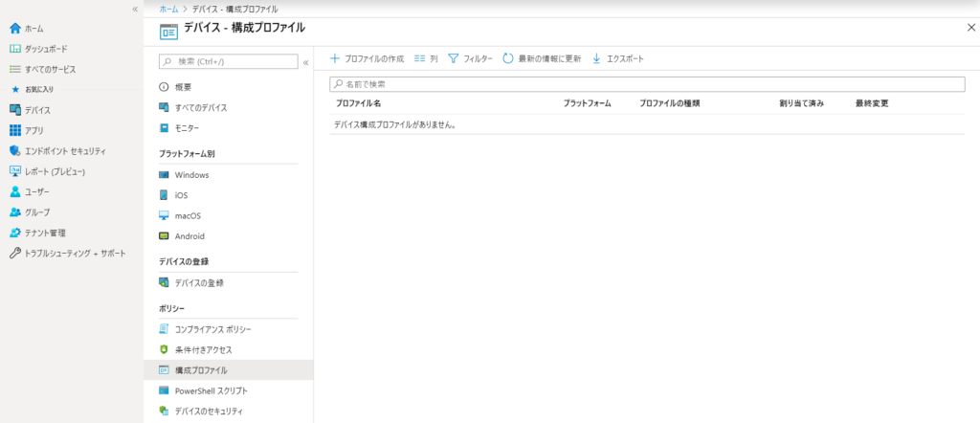Sort by the 最終変更 column header
This screenshot has width=980, height=423.
tap(872, 103)
